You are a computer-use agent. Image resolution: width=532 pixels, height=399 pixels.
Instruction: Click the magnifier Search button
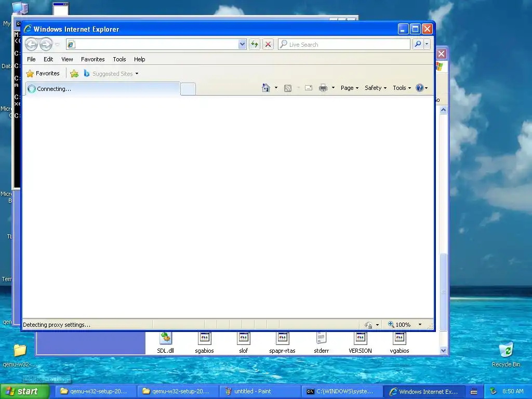[x=418, y=44]
